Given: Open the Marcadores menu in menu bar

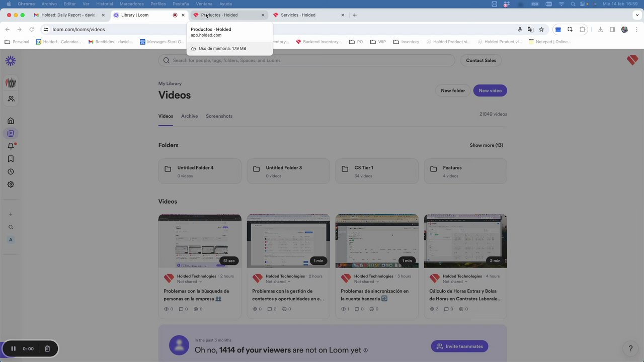Looking at the screenshot, I should click(131, 4).
